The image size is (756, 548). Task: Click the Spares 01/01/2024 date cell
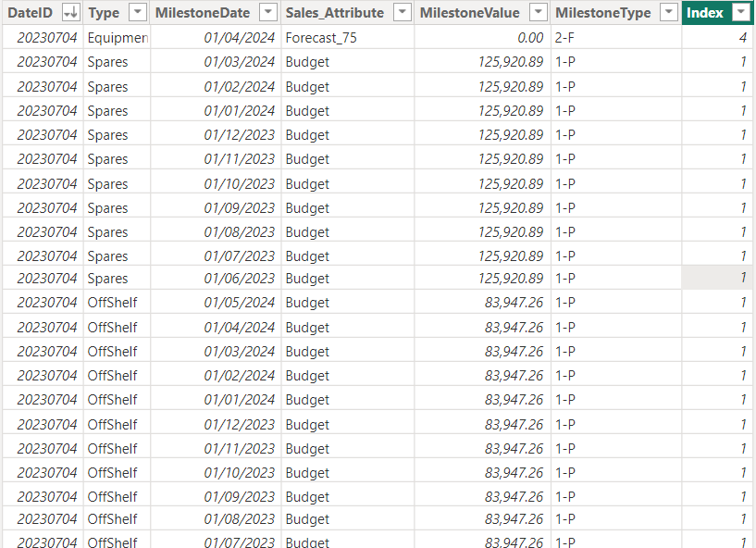click(x=216, y=111)
